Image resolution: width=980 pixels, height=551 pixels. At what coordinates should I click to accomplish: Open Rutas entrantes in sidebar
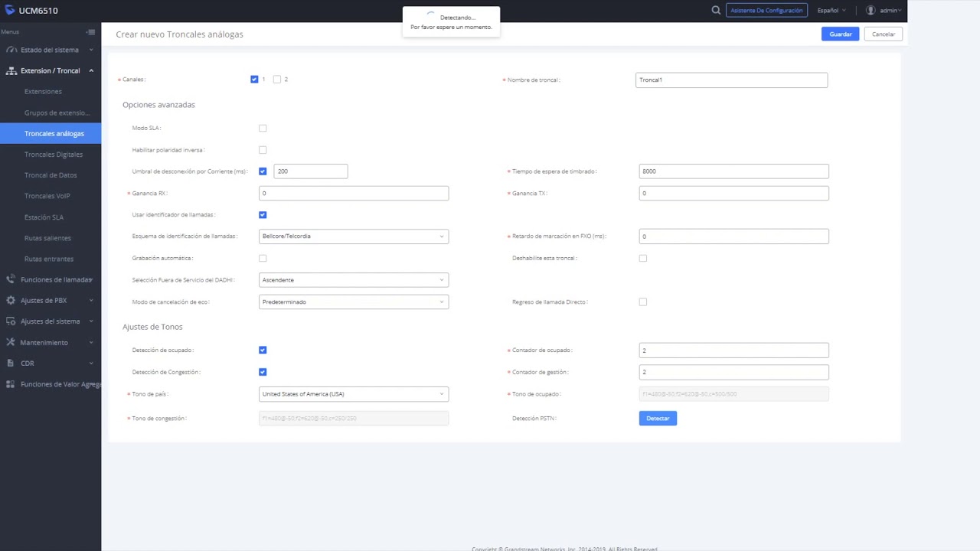[51, 259]
